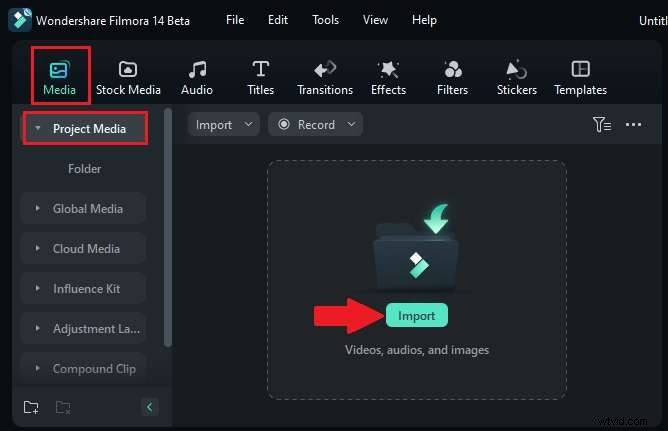Switch to the Templates tab
Screen dimensions: 668x431
point(580,78)
